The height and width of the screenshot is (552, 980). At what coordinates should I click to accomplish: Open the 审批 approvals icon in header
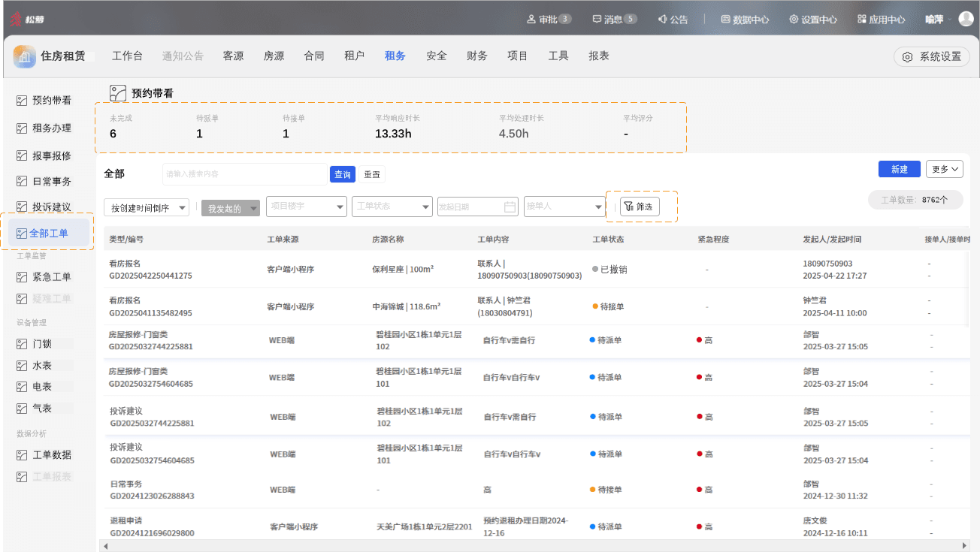click(531, 20)
